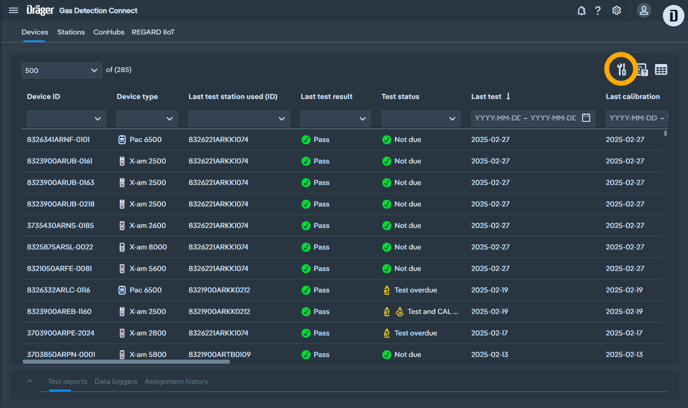Switch to REGARD IIoT tab
688x408 pixels.
tap(153, 32)
